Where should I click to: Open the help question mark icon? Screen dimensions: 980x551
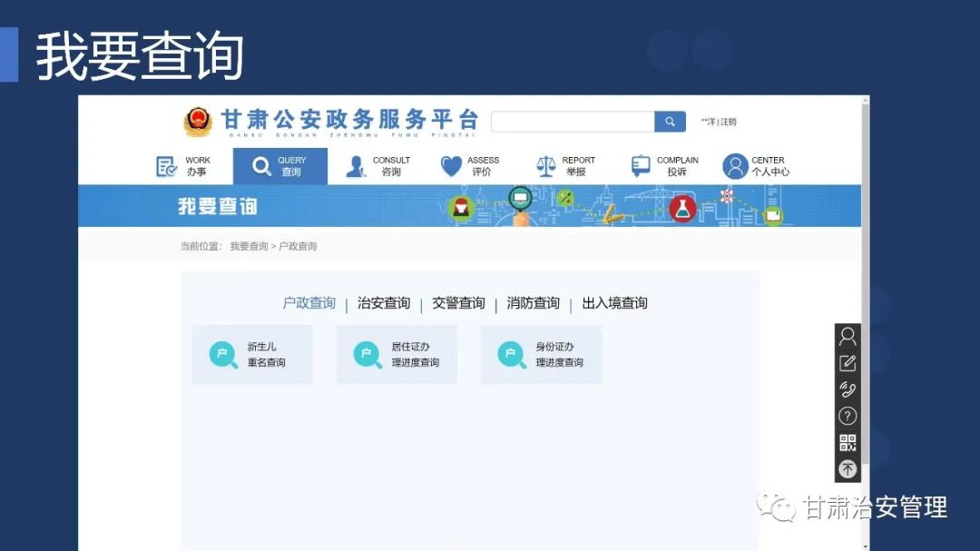[848, 416]
